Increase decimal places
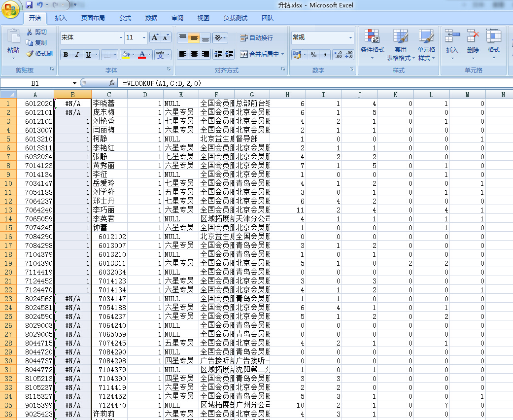 point(338,55)
